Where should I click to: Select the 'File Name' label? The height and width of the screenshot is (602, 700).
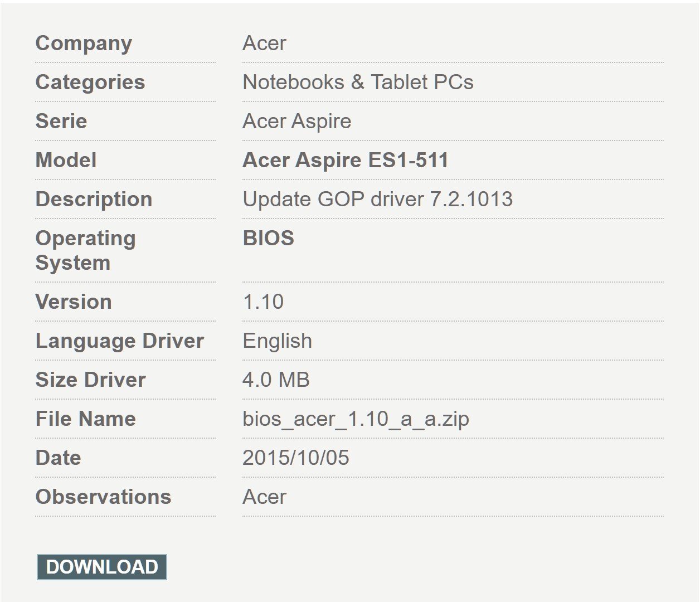coord(85,419)
